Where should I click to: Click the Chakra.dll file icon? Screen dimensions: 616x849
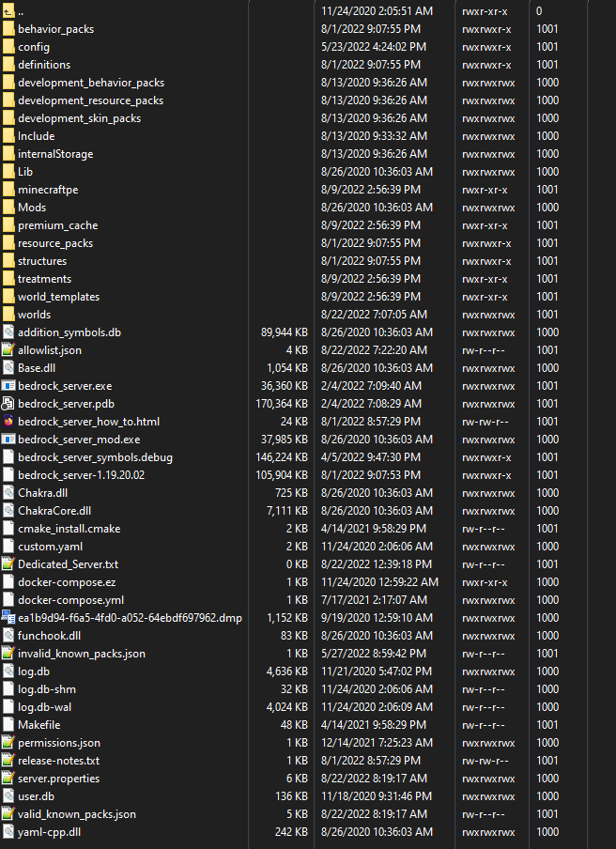8,493
